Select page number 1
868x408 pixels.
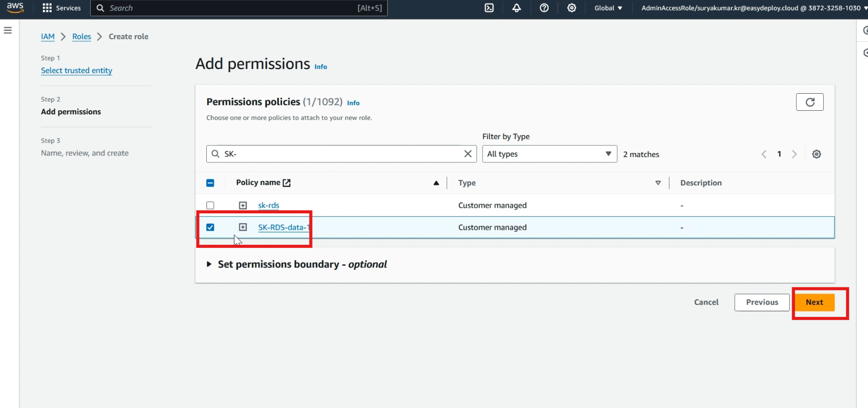pos(779,154)
